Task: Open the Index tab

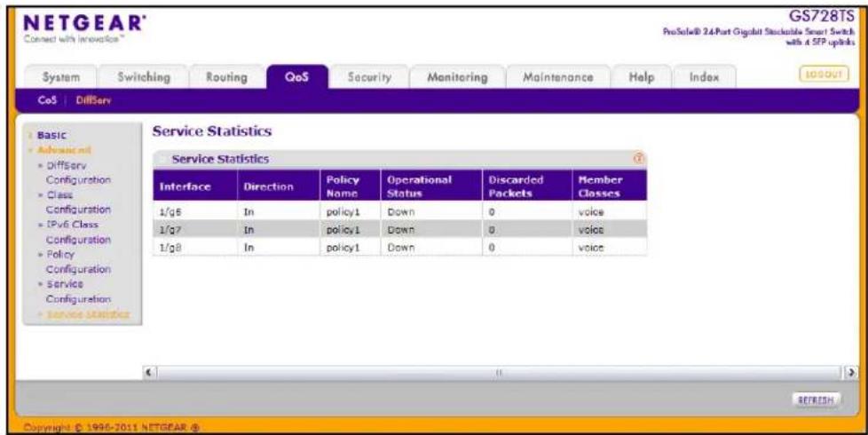Action: 704,77
